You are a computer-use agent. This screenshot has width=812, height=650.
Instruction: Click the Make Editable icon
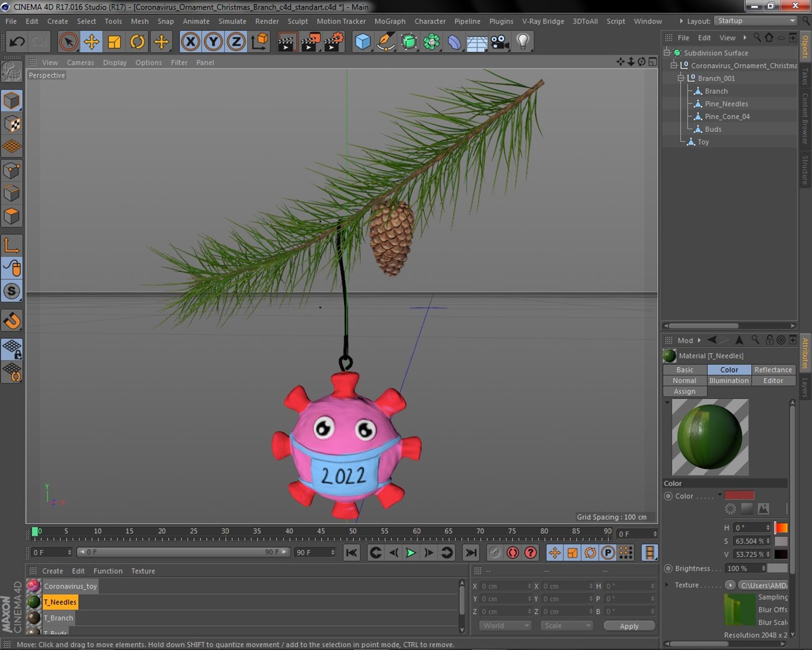12,72
